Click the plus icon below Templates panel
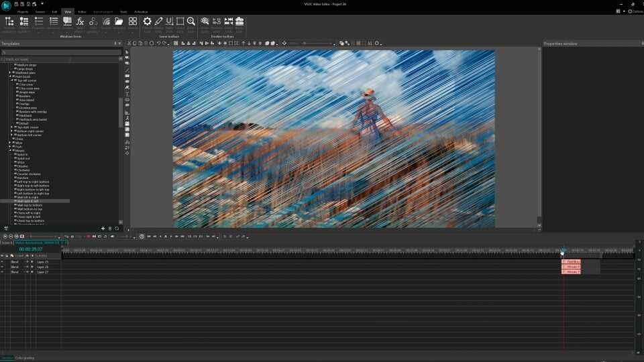This screenshot has width=644, height=362. [103, 229]
